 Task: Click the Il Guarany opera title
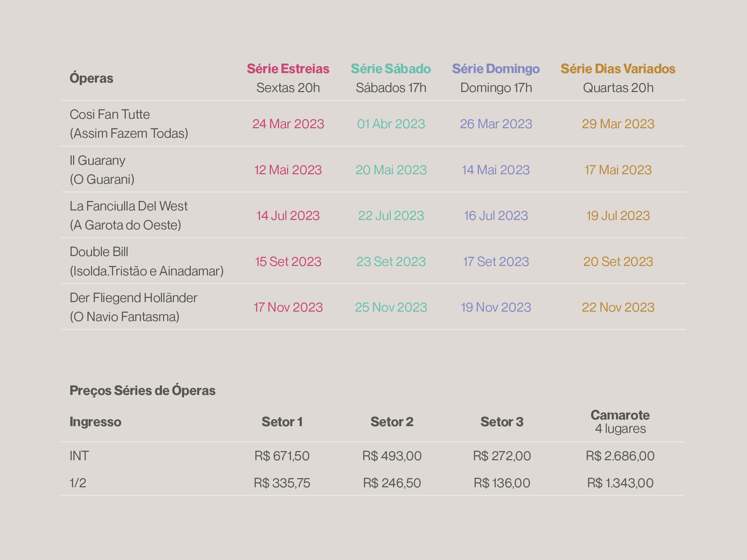click(97, 161)
